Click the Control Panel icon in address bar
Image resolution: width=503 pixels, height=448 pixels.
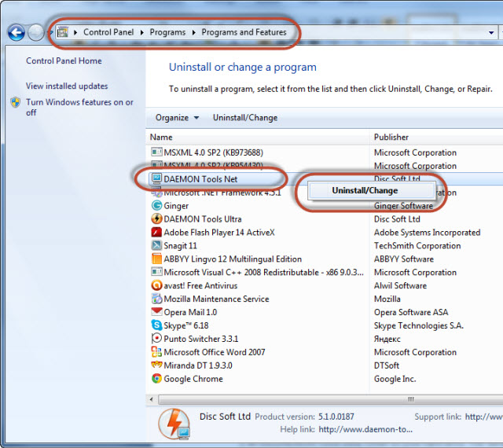tap(63, 32)
